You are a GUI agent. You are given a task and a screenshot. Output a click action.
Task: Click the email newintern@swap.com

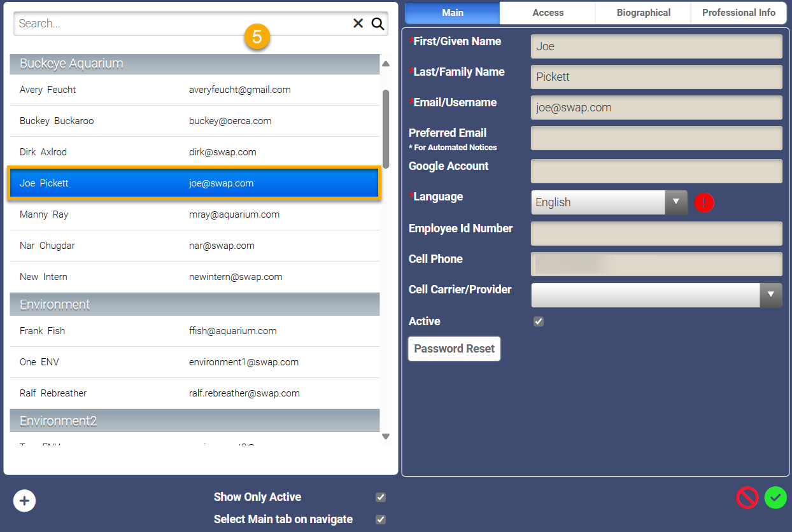(x=236, y=277)
